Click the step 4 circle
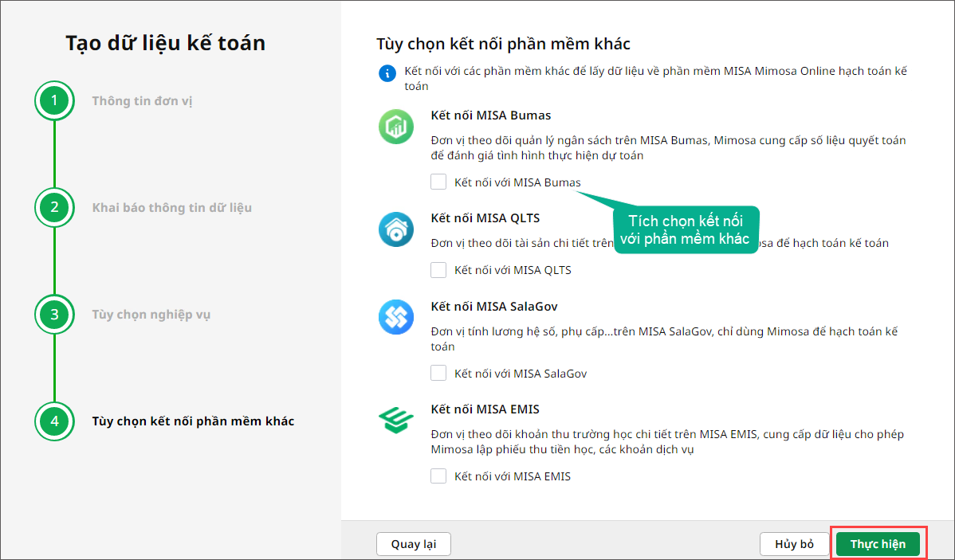The height and width of the screenshot is (560, 955). pyautogui.click(x=54, y=421)
